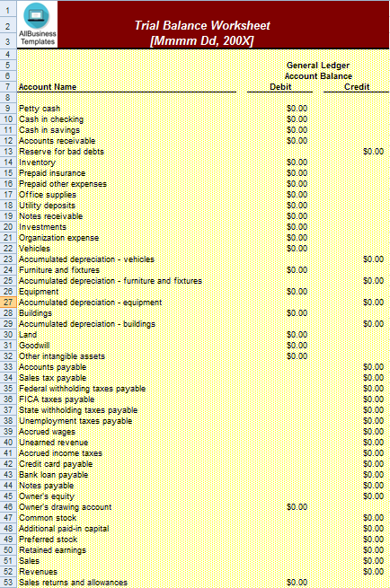Select the Bank loan payable cell
The width and height of the screenshot is (390, 588).
[x=53, y=475]
